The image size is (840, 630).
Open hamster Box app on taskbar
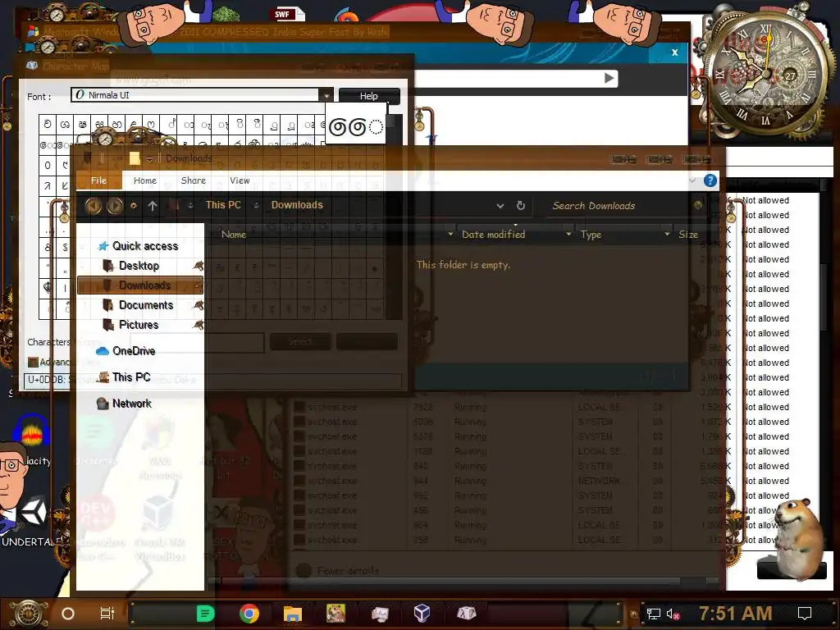(x=336, y=614)
